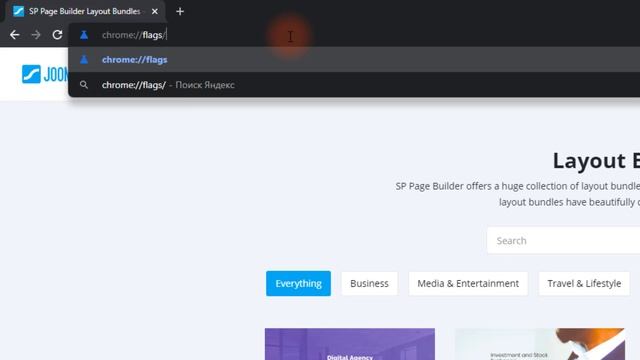Click the address bar containing chrome://flags/
The image size is (640, 360).
click(x=354, y=35)
